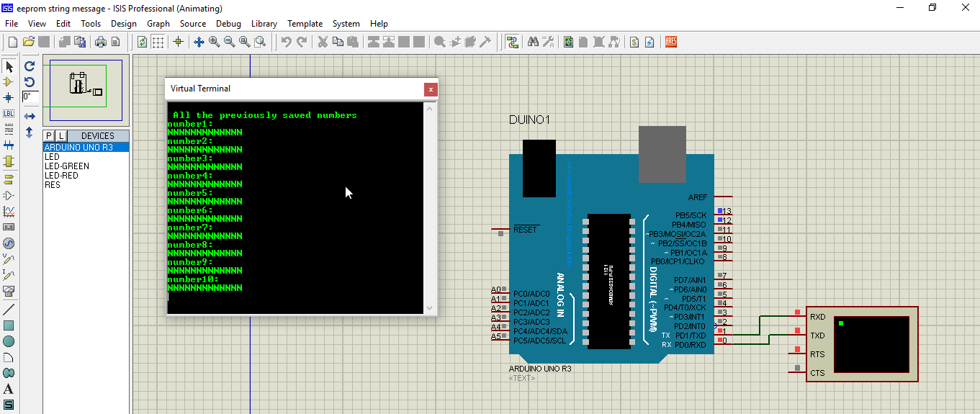Viewport: 980px width, 414px height.
Task: Select the 2D circle graphics tool
Action: coord(9,341)
